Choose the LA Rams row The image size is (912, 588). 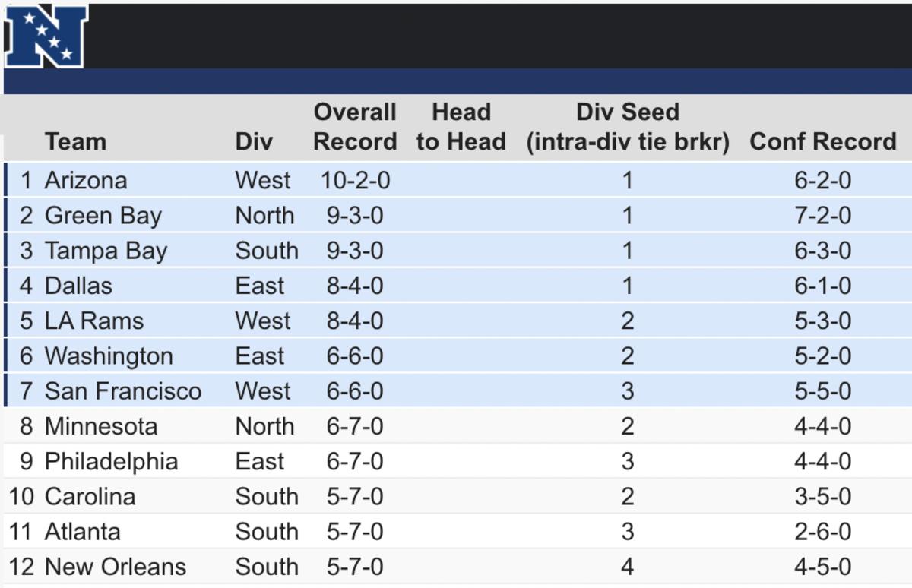458,321
